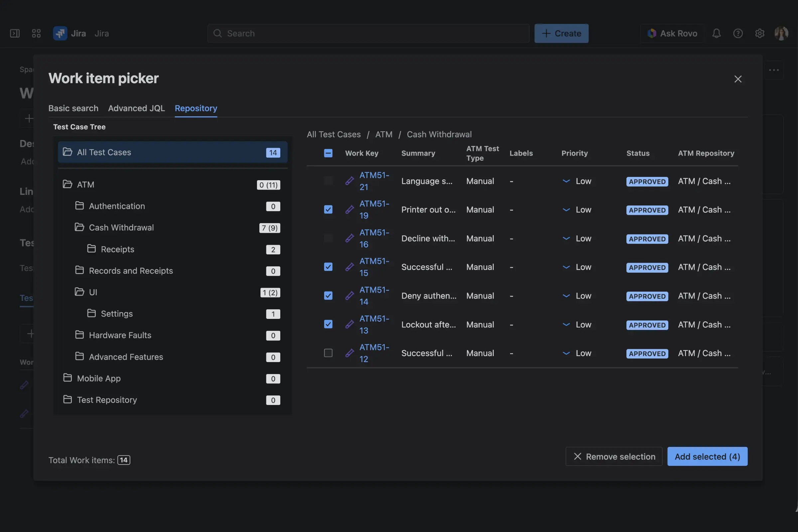Open Ask Rovo assistant
The image size is (798, 532).
[x=672, y=33]
